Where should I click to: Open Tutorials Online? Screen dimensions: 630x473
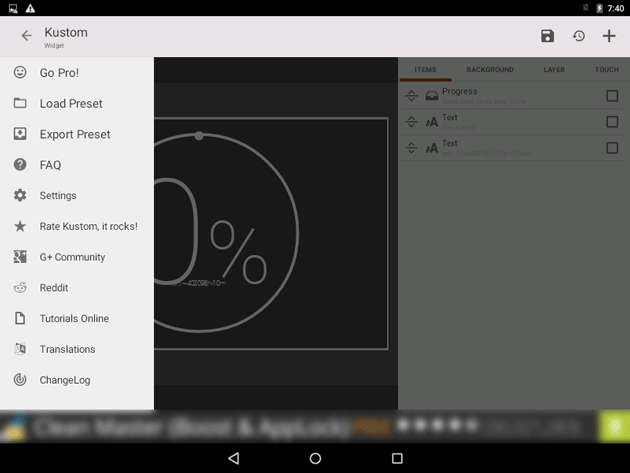pyautogui.click(x=77, y=318)
